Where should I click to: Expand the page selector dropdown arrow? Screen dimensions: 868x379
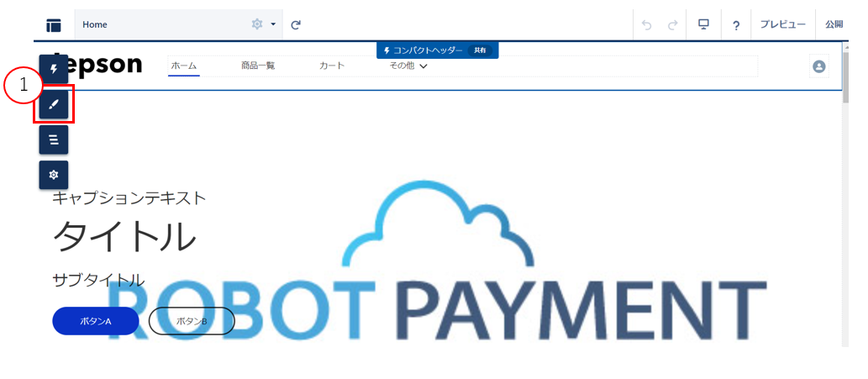(273, 24)
